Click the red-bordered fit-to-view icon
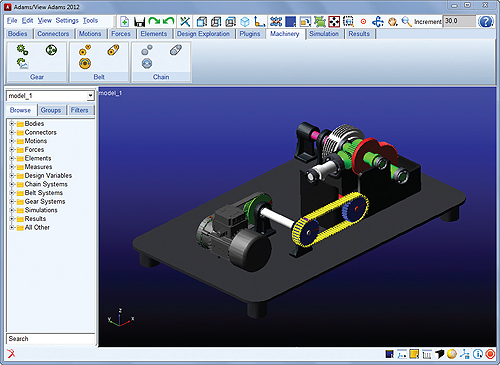Image resolution: width=500 pixels, height=365 pixels. point(334,22)
